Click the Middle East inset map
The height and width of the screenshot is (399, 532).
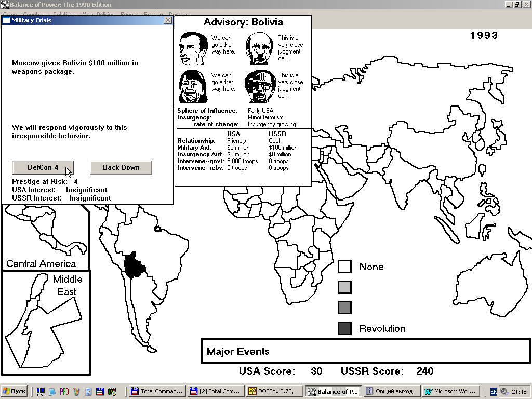pyautogui.click(x=46, y=323)
